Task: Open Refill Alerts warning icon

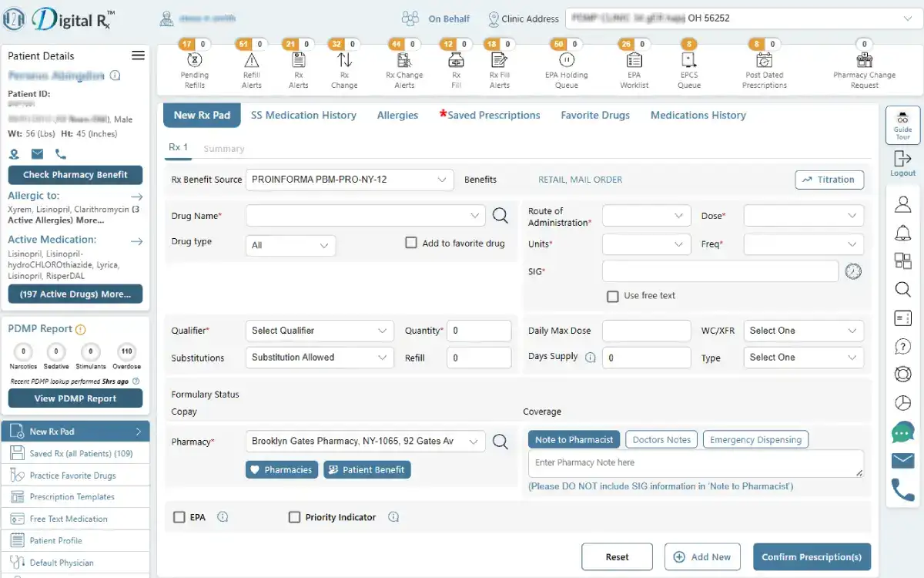Action: [x=251, y=60]
